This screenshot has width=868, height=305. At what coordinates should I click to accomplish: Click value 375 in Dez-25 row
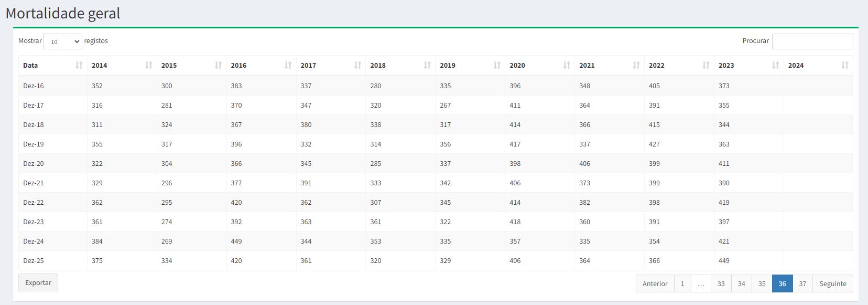tap(97, 260)
